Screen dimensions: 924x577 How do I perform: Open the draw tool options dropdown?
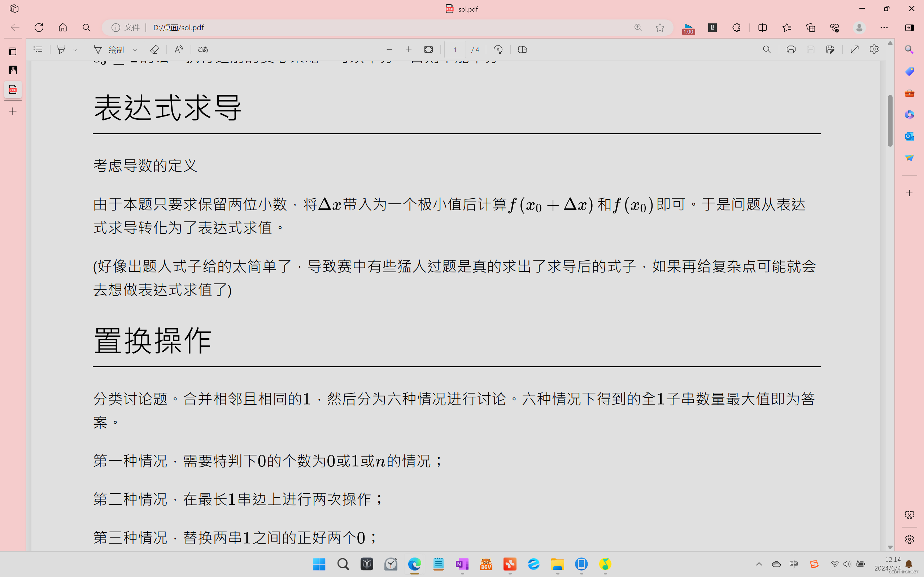pyautogui.click(x=135, y=49)
